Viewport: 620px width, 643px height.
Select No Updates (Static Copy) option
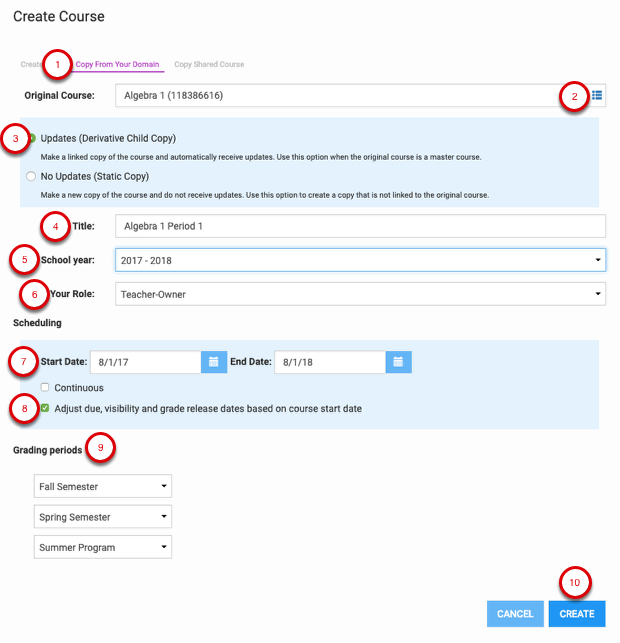pos(33,175)
